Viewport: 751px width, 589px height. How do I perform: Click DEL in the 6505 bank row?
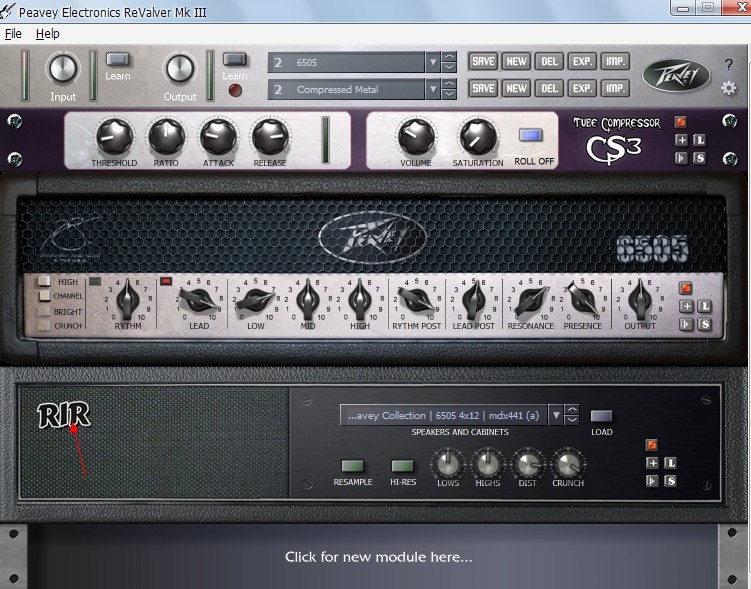[x=549, y=61]
